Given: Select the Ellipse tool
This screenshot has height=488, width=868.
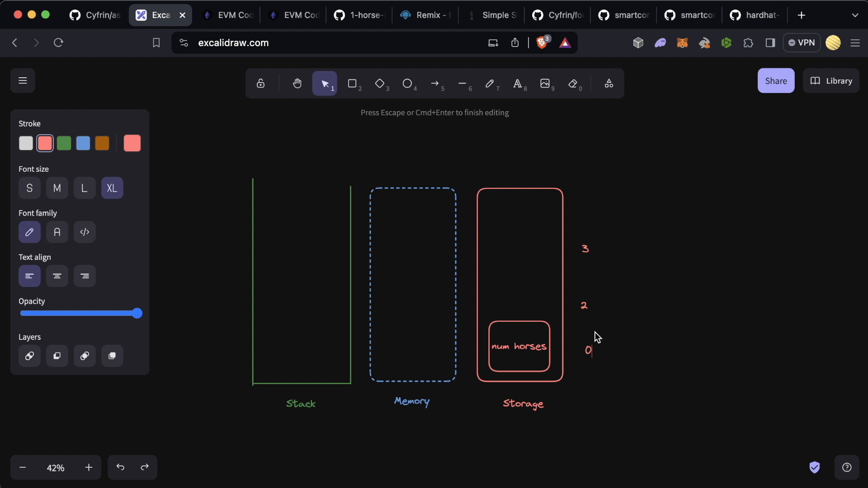Looking at the screenshot, I should (407, 84).
